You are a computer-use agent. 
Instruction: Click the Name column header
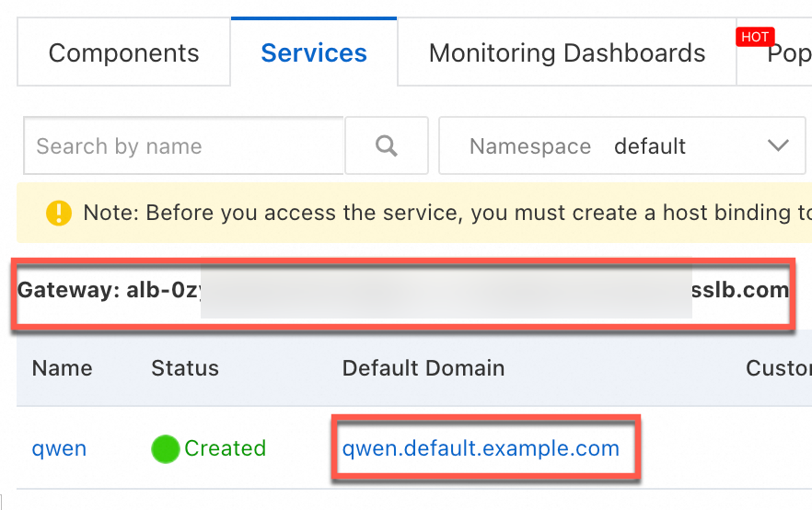tap(63, 368)
